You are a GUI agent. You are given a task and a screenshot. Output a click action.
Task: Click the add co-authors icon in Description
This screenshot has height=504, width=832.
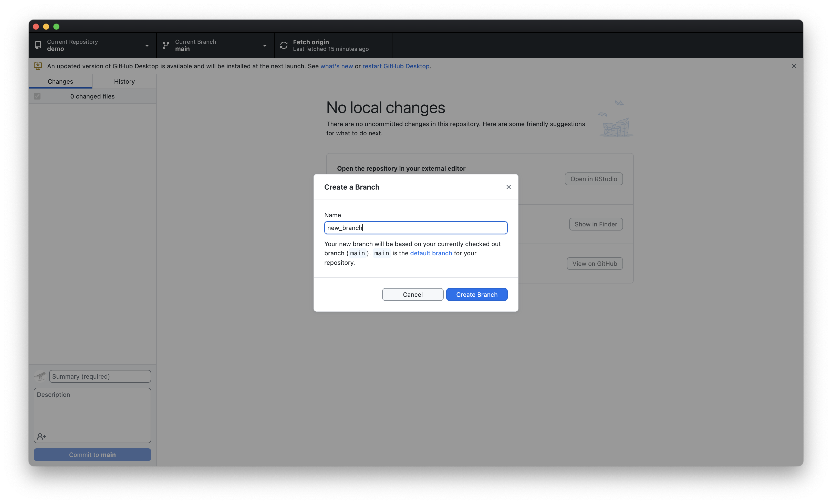click(x=41, y=436)
